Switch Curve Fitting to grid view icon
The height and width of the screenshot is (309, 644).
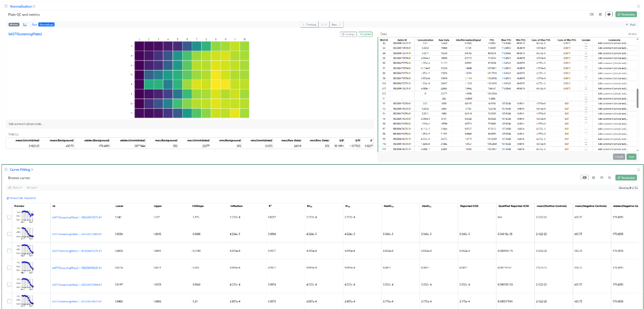pyautogui.click(x=593, y=177)
